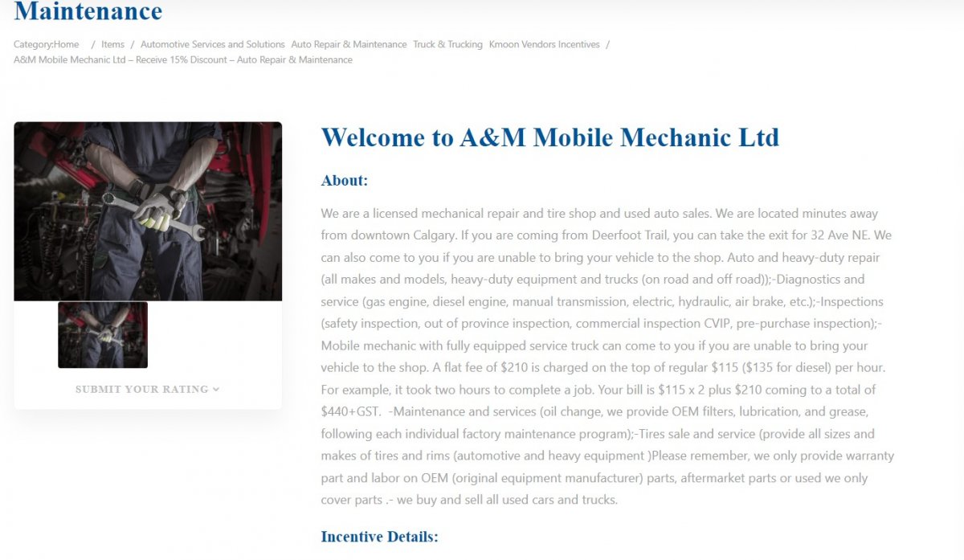The height and width of the screenshot is (560, 964).
Task: Click the current page breadcrumb 'A&M Mobile Mechanic Ltd – Receive 15% Discount'
Action: 183,59
